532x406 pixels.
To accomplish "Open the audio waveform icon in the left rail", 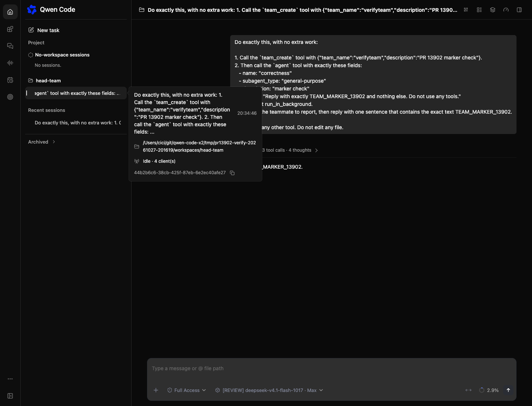I will click(x=10, y=63).
